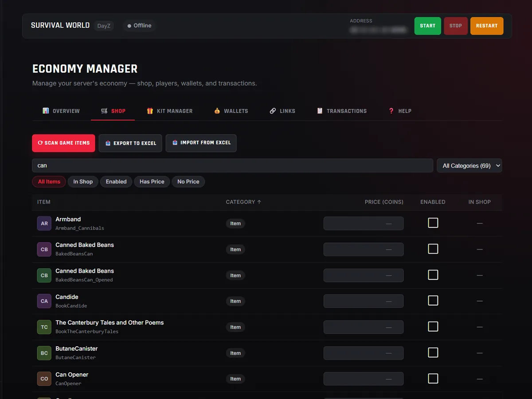Click Export to Excel button

pos(131,143)
